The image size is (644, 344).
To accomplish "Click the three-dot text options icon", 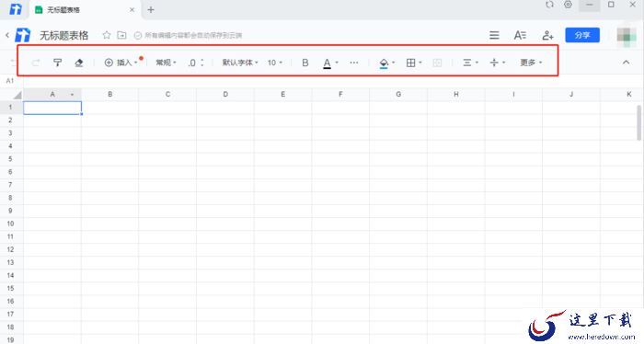I will coord(354,63).
